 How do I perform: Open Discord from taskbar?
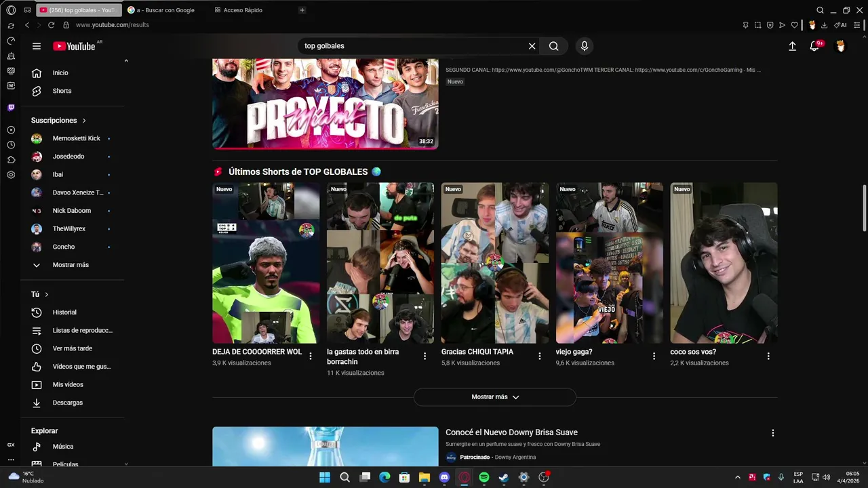(x=444, y=477)
